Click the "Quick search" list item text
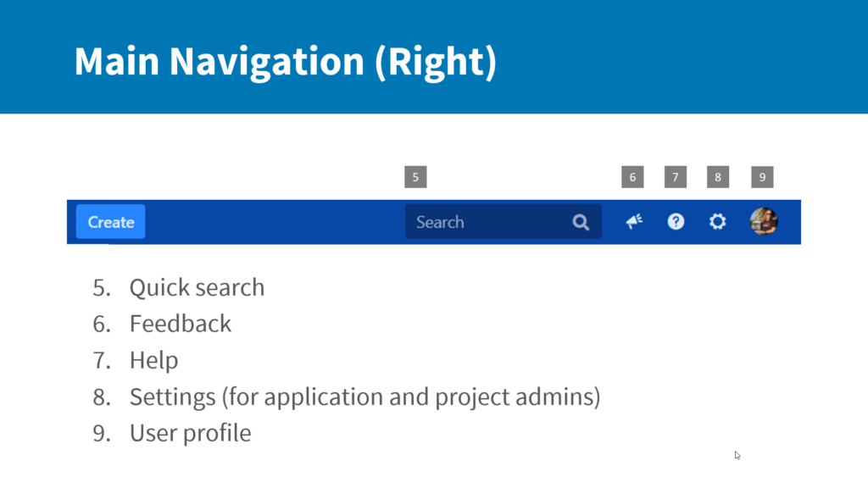Viewport: 868px width, 488px height. (197, 288)
